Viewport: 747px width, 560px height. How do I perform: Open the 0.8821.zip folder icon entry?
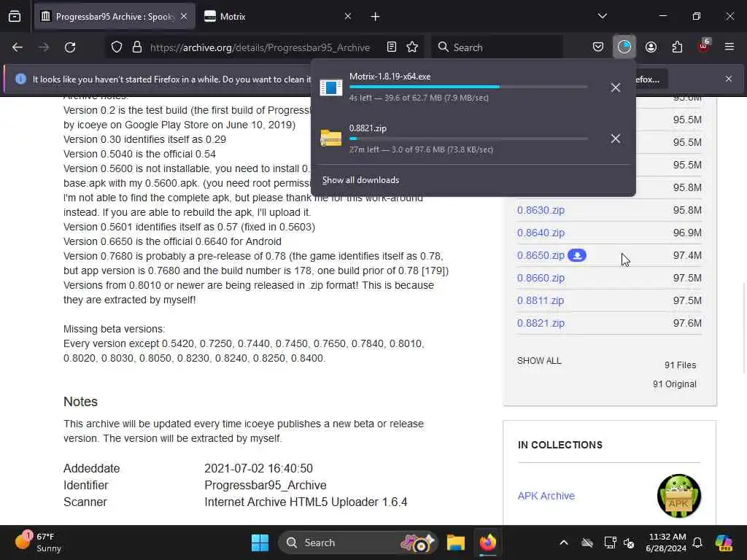[331, 139]
